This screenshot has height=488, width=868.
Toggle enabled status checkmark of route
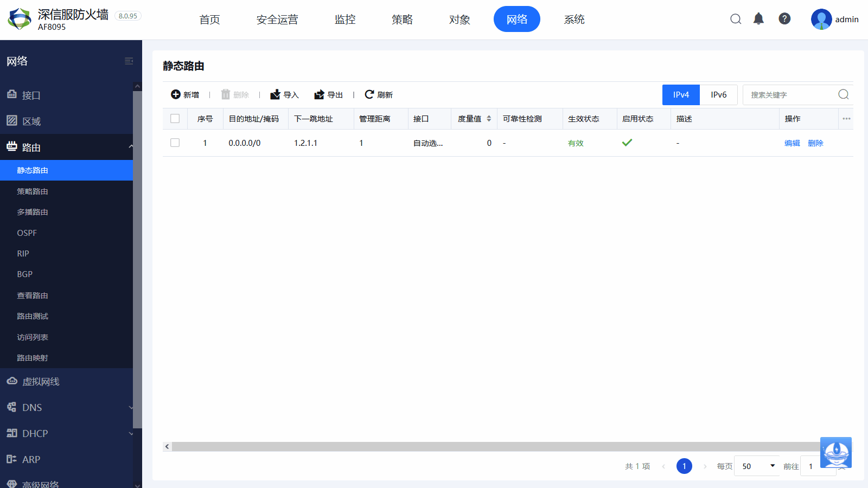click(x=627, y=143)
